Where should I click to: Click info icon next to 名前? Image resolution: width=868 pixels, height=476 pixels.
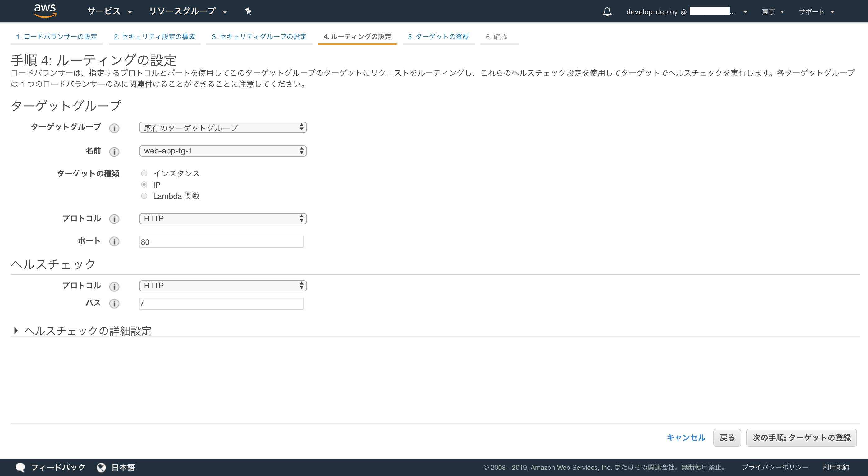[114, 152]
